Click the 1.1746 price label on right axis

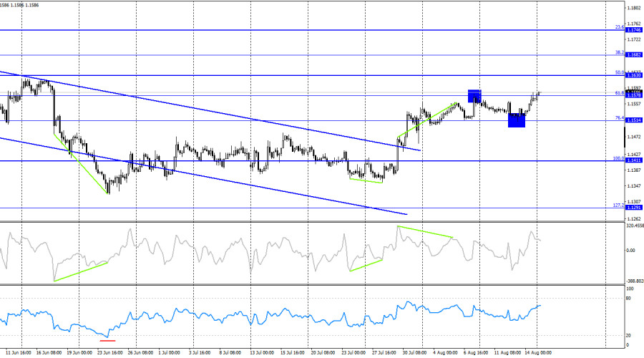coord(633,30)
